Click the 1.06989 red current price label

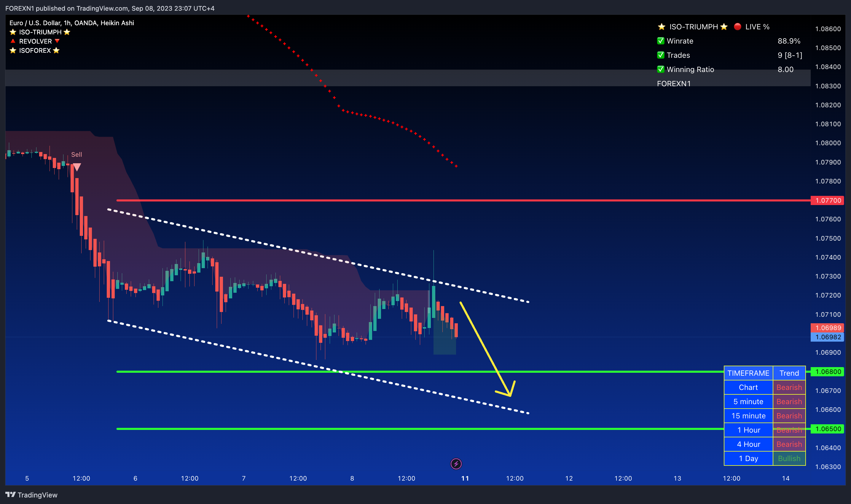[x=828, y=328]
